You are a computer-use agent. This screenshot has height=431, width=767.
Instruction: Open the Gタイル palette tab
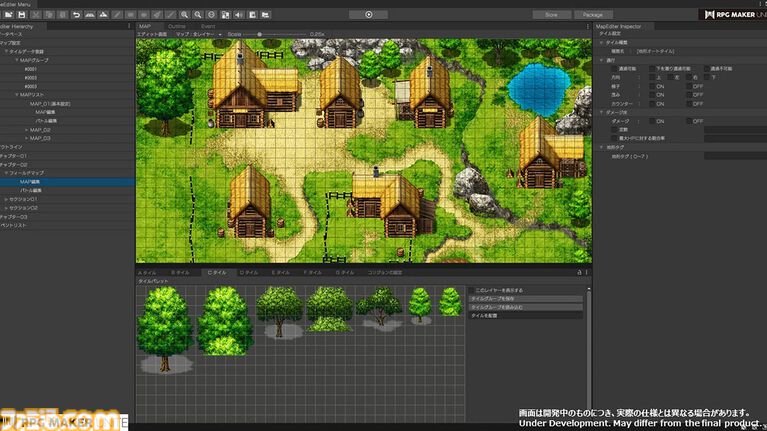click(345, 272)
